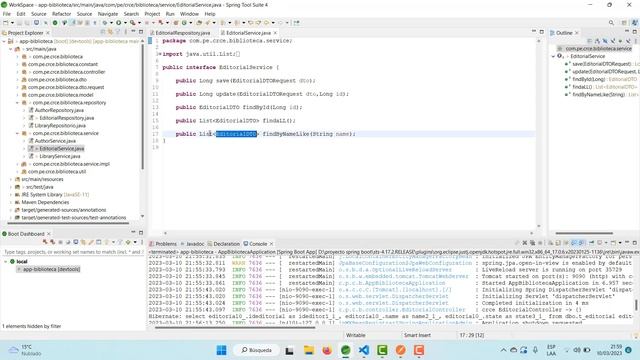Toggle Scroll Lock in Console toolbar
Screen dimensions: 640x360
pos(558,243)
